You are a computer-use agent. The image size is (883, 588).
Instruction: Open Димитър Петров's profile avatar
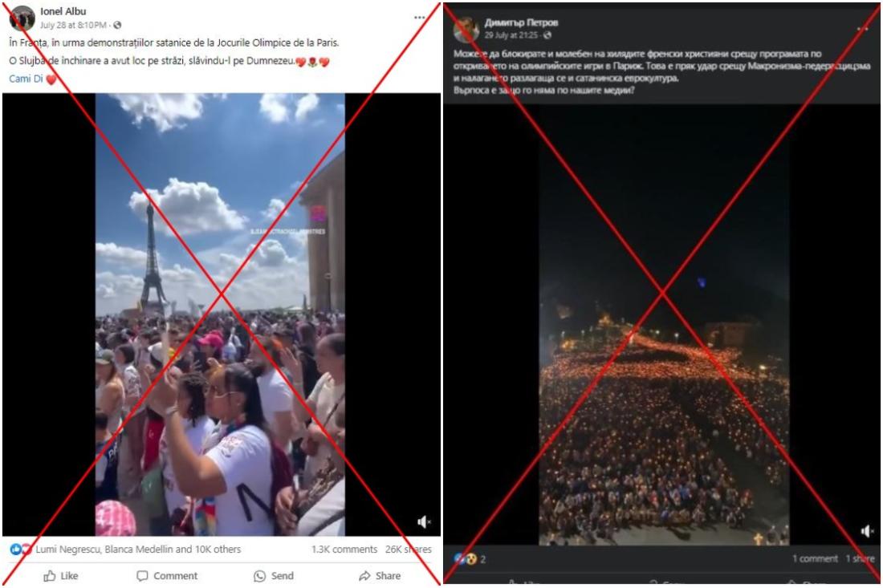click(x=466, y=28)
